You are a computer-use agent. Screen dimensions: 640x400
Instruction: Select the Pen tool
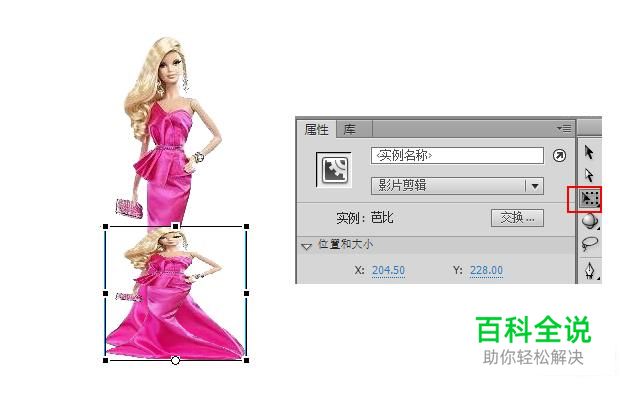[x=589, y=271]
